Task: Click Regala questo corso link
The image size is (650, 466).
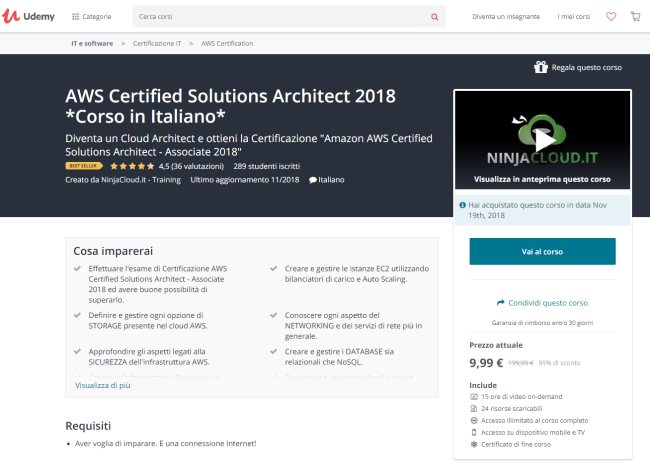Action: coord(587,67)
